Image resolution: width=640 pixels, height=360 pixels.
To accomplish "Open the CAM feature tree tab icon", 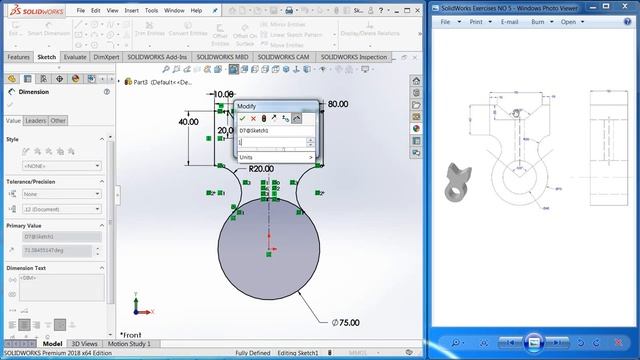I will (x=91, y=79).
